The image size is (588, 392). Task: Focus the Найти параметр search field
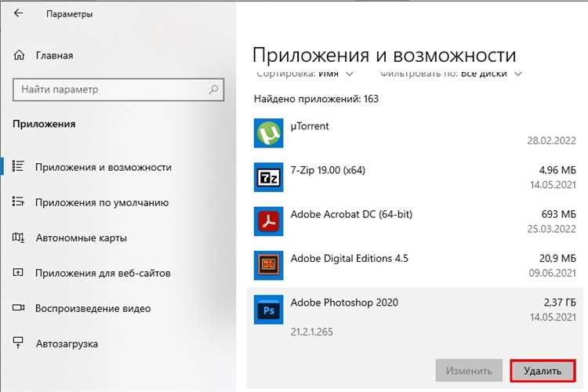(x=118, y=89)
